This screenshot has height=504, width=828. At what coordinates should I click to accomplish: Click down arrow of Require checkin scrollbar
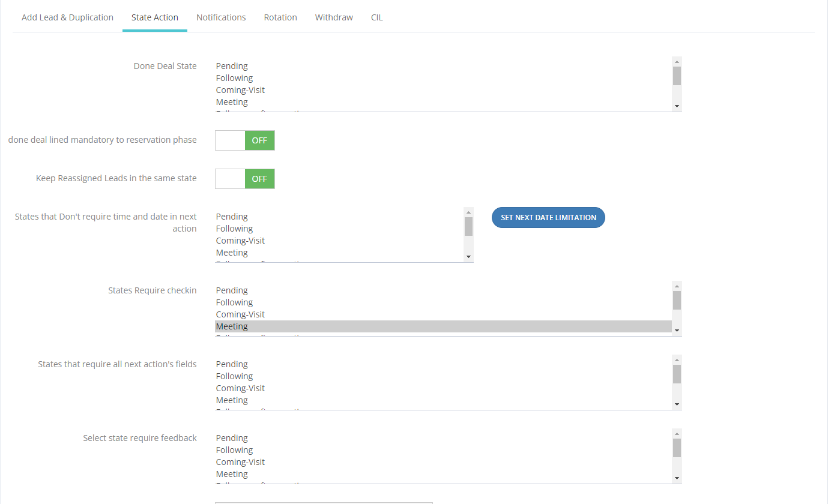677,331
